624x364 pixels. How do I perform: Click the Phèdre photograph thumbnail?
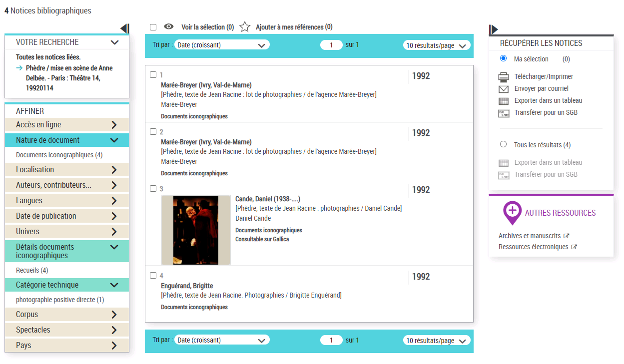pyautogui.click(x=196, y=230)
